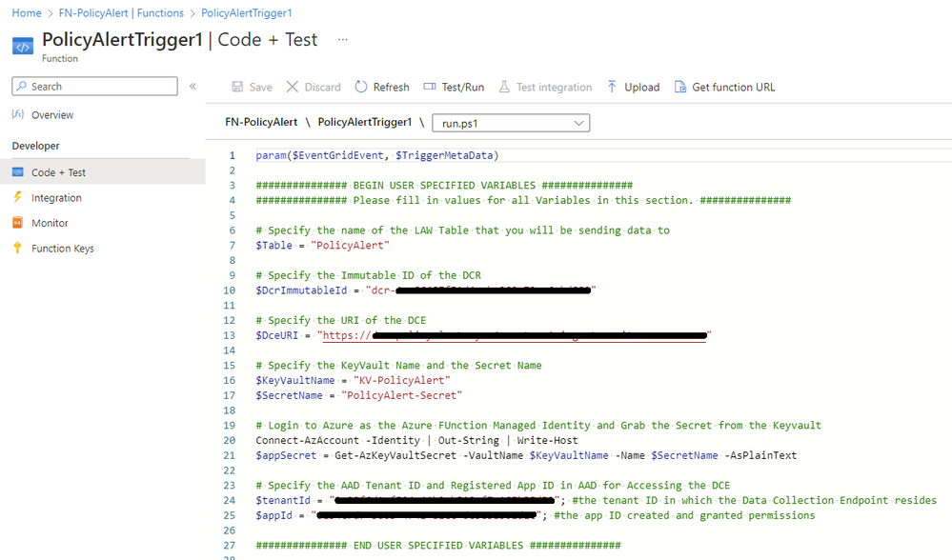
Task: Click comment about URI of the DCE
Action: 340,320
